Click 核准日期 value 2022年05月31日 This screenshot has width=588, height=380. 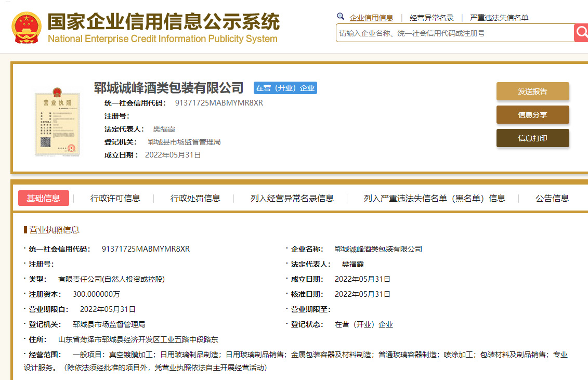pos(362,294)
